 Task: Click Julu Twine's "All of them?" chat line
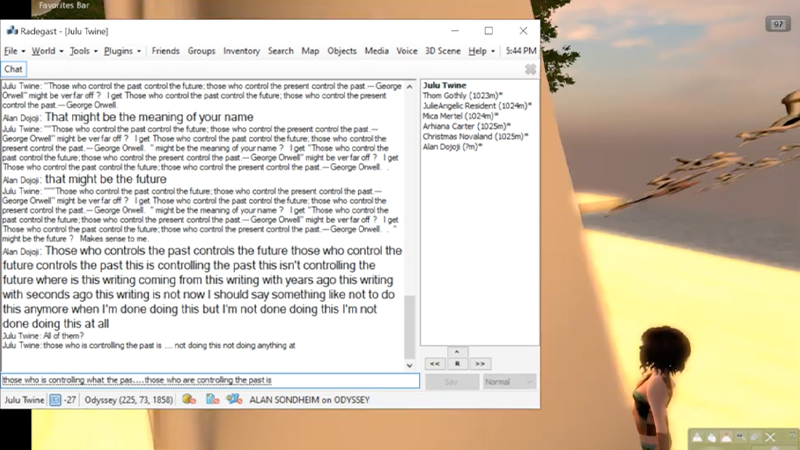(x=43, y=336)
